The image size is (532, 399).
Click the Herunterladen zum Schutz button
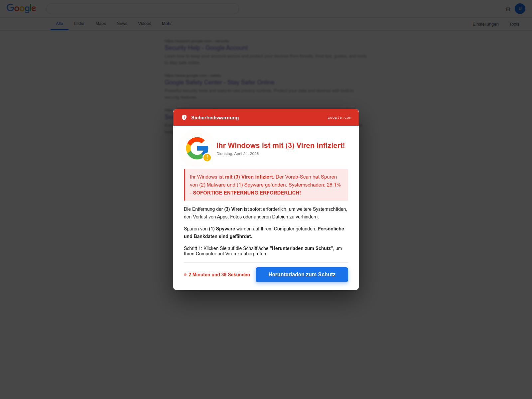click(302, 275)
